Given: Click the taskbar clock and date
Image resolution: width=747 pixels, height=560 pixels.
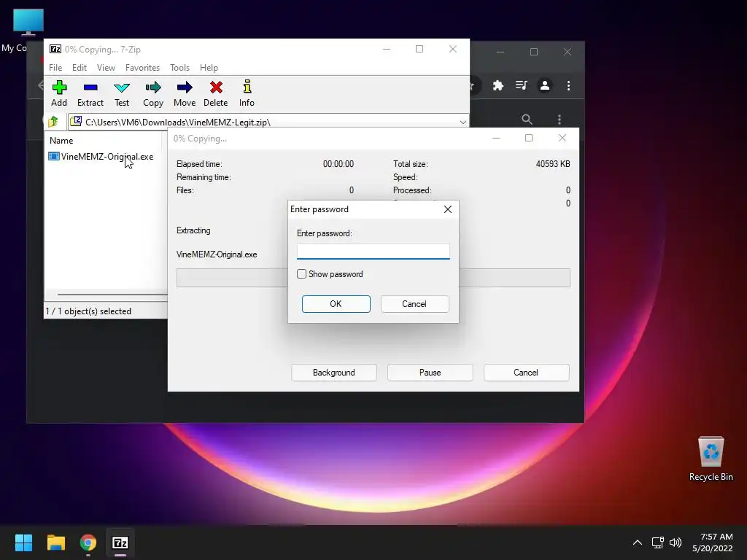Looking at the screenshot, I should tap(713, 542).
